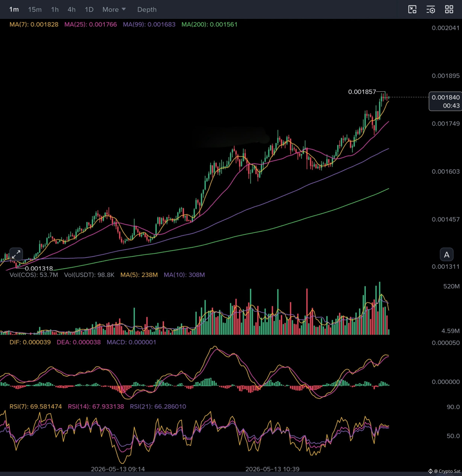The height and width of the screenshot is (476, 462).
Task: Click the chart drawing tools icon
Action: coord(412,9)
